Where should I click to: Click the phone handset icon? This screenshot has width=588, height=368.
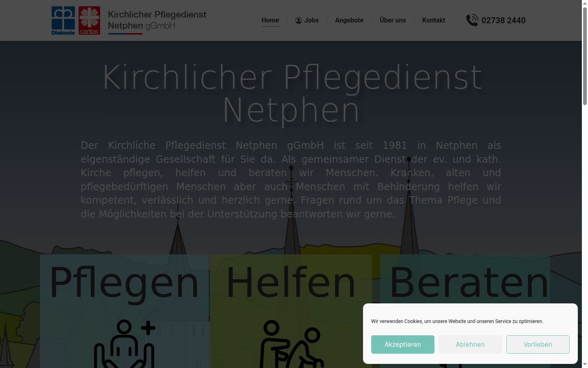coord(472,20)
